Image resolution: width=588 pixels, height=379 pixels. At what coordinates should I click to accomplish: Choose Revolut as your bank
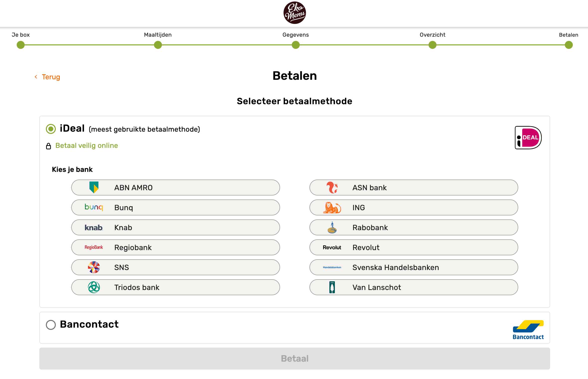coord(414,247)
